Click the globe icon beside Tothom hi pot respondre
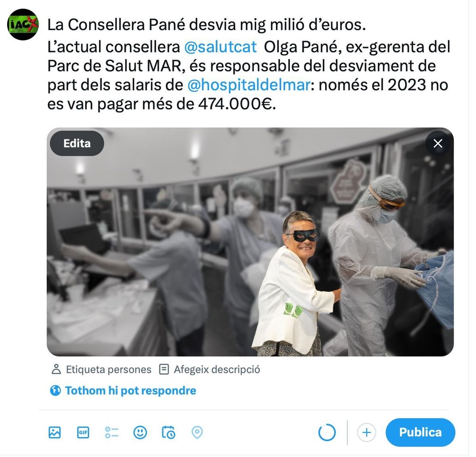476x457 pixels. tap(55, 390)
